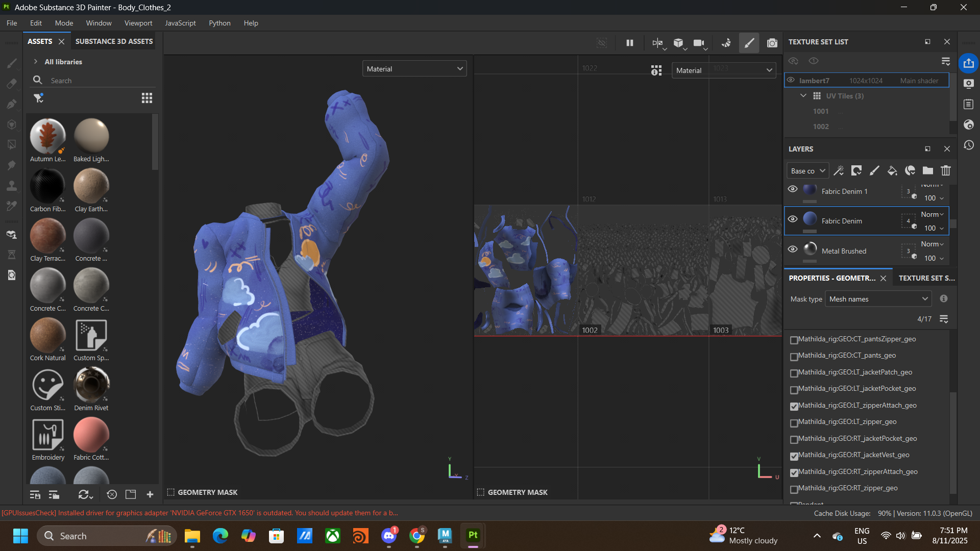Check the Mathilda_rig:GEO:CT_pants_geo mesh box
This screenshot has width=980, height=551.
pos(794,357)
